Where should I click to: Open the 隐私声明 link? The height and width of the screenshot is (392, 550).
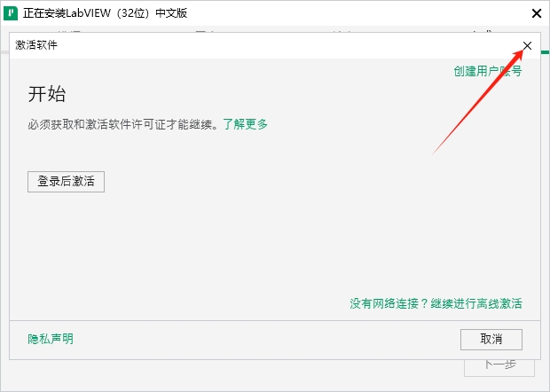point(51,339)
